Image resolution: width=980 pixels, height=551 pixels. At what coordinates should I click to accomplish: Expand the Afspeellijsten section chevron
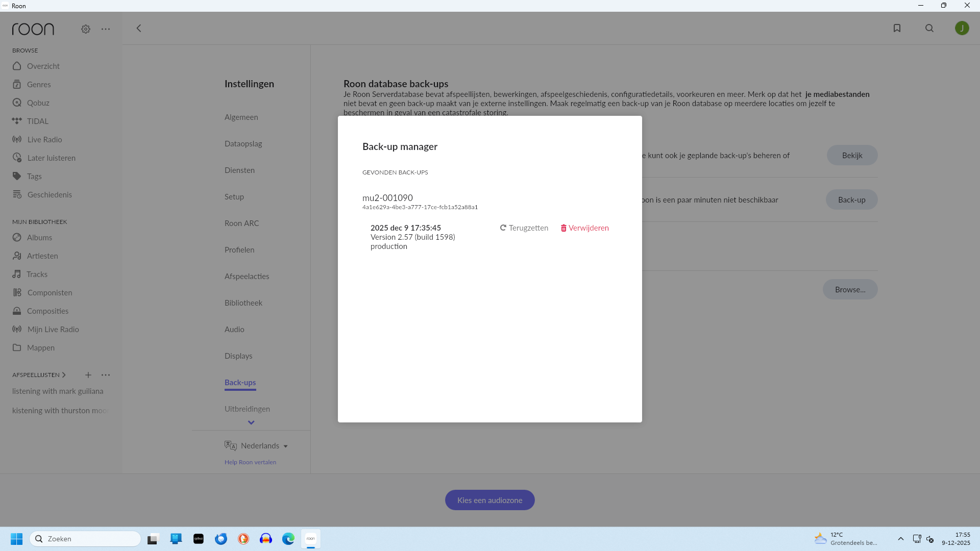click(x=64, y=375)
